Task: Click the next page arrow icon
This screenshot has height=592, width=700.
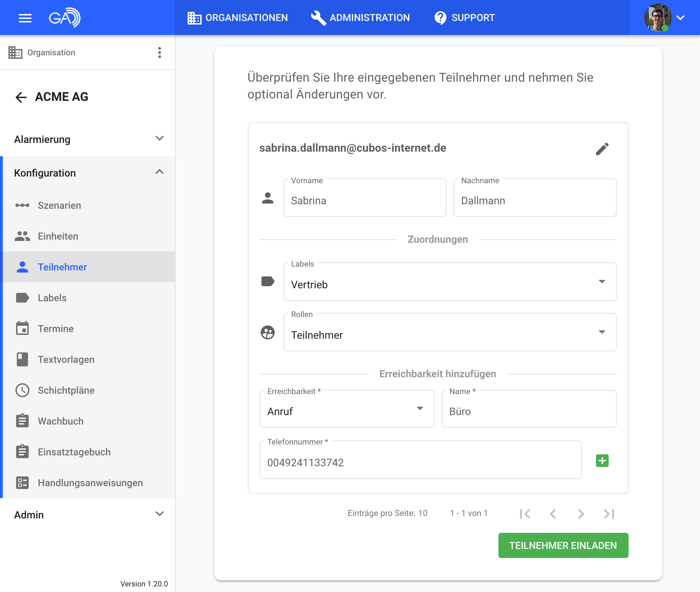Action: 581,514
